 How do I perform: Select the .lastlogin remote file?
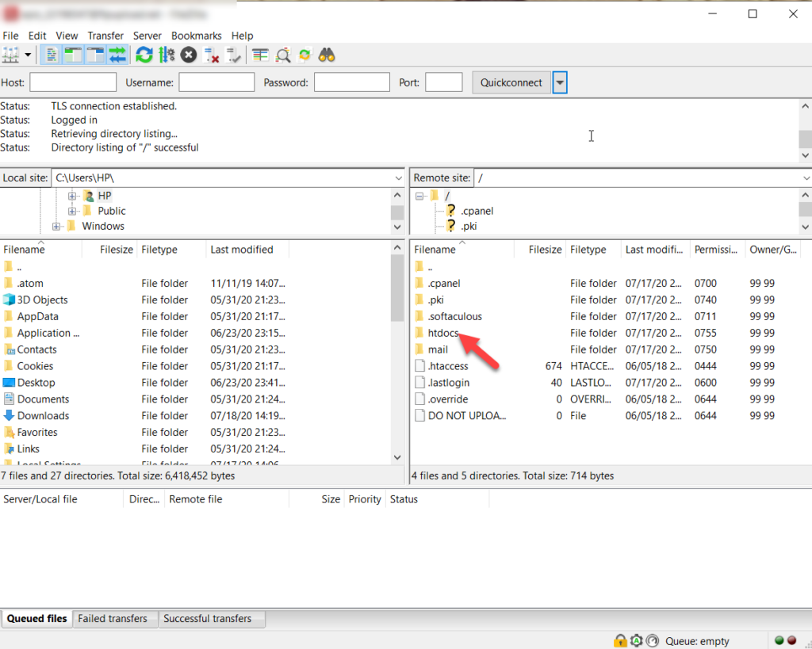[449, 383]
